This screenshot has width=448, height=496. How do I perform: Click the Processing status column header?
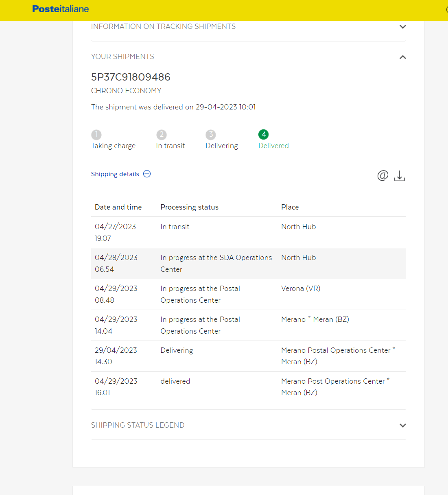pos(189,207)
